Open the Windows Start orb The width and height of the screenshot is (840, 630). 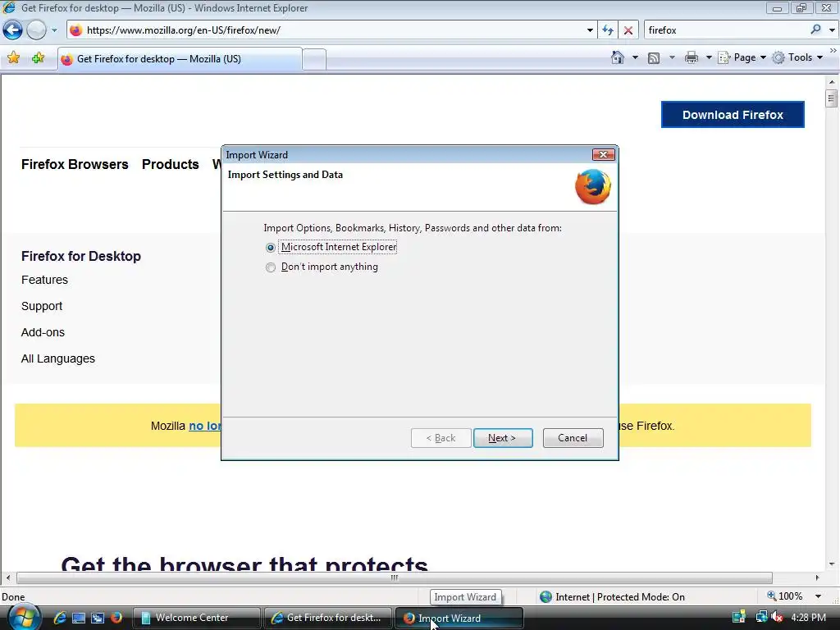(24, 618)
